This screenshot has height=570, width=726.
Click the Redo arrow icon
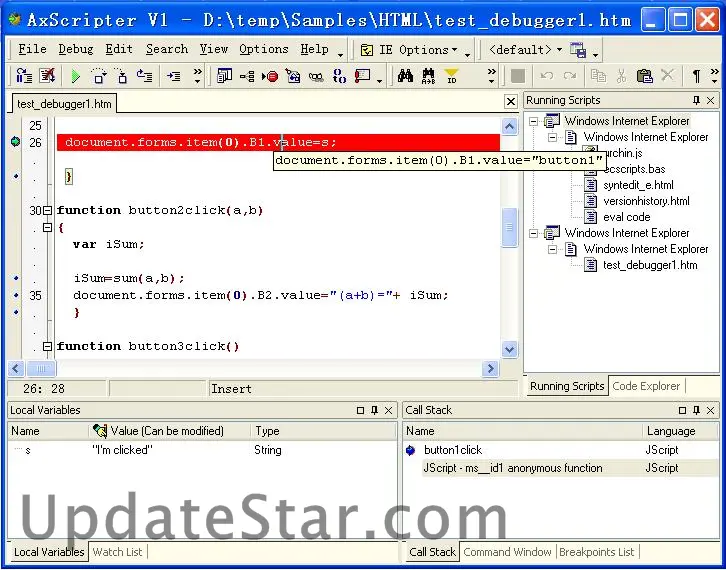(570, 76)
